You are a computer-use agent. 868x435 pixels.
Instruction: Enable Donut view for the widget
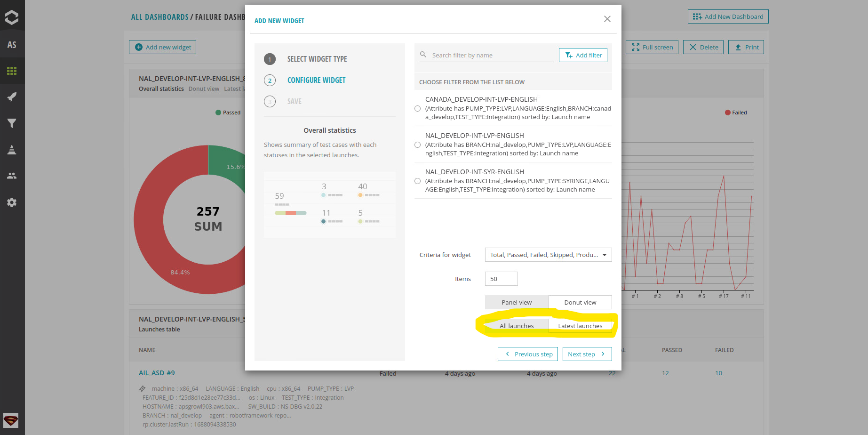tap(580, 302)
